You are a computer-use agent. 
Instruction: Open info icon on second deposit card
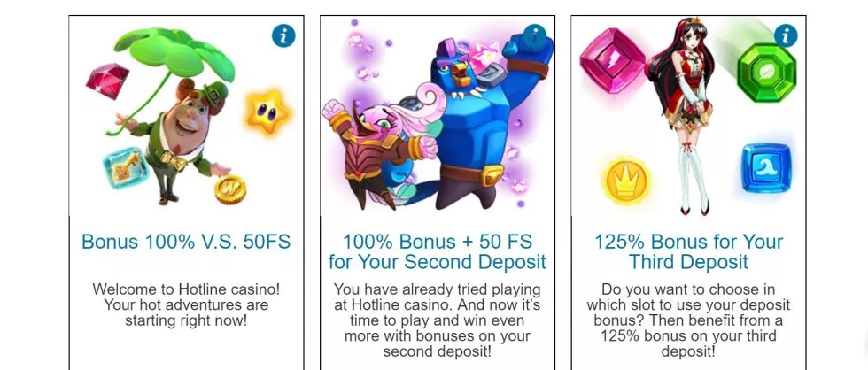point(535,36)
